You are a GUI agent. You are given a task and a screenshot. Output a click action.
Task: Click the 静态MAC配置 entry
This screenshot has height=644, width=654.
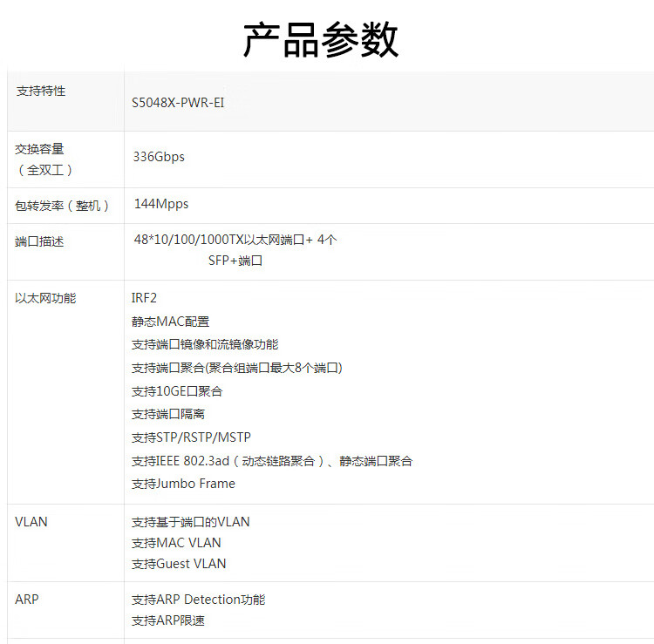171,322
